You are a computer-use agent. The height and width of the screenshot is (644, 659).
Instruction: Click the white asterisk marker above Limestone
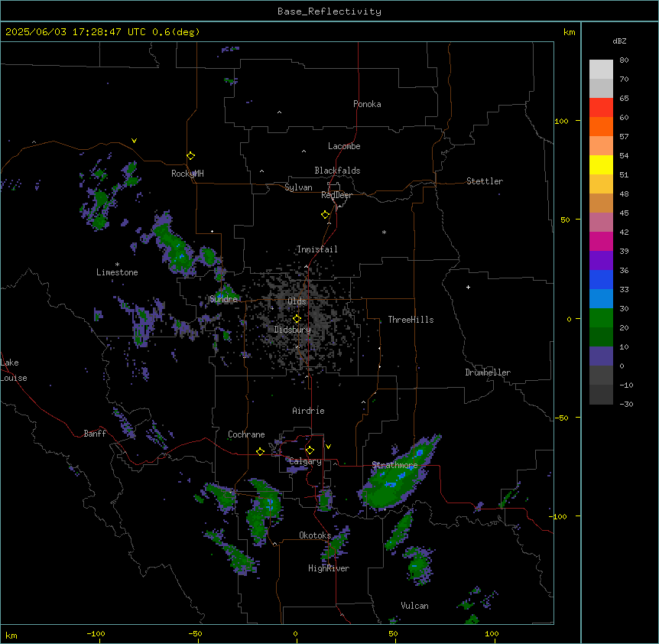117,265
